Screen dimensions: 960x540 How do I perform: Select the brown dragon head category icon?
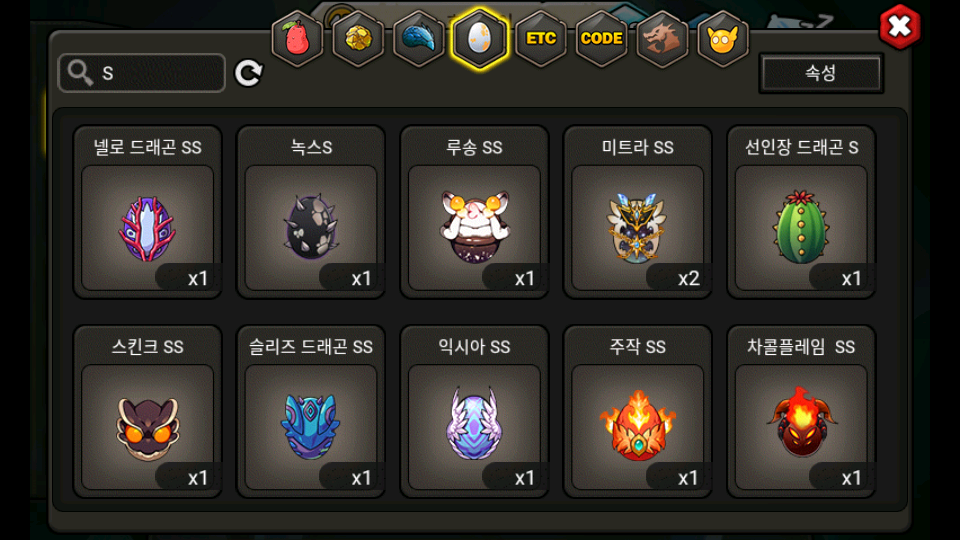pos(662,39)
